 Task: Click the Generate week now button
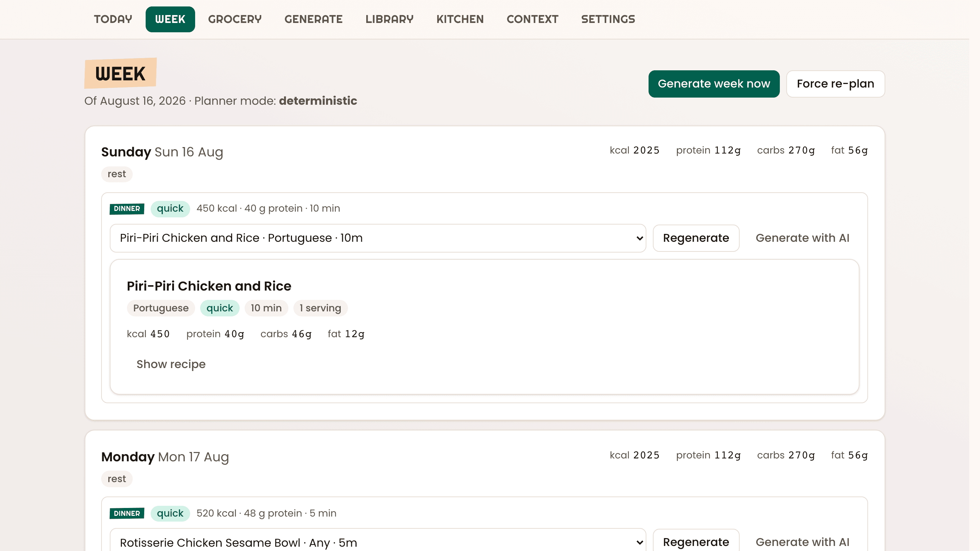tap(714, 84)
